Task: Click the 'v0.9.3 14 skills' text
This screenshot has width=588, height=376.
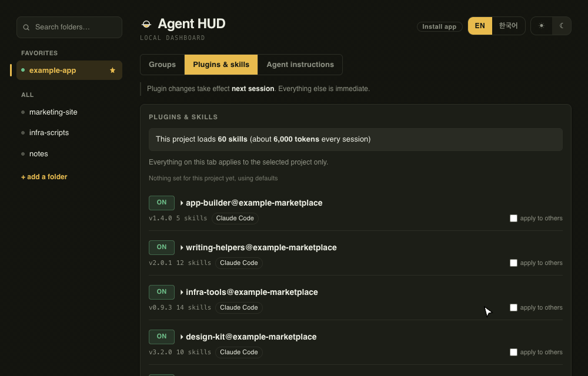Action: pos(180,307)
